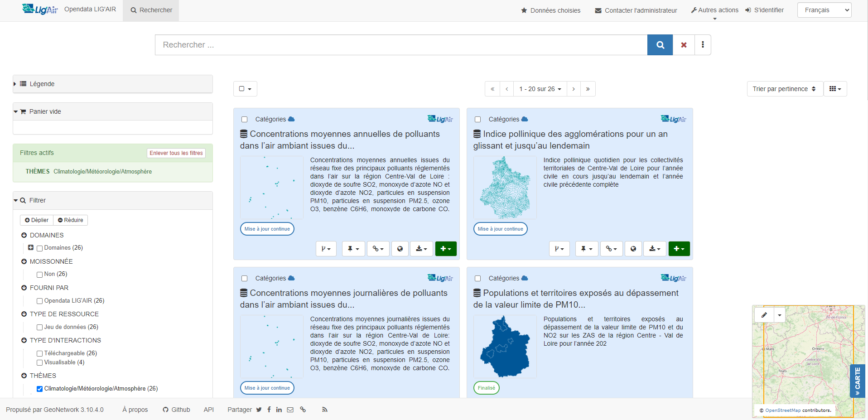Check Jeu de données (26) filter
This screenshot has height=420, width=868.
pos(40,327)
